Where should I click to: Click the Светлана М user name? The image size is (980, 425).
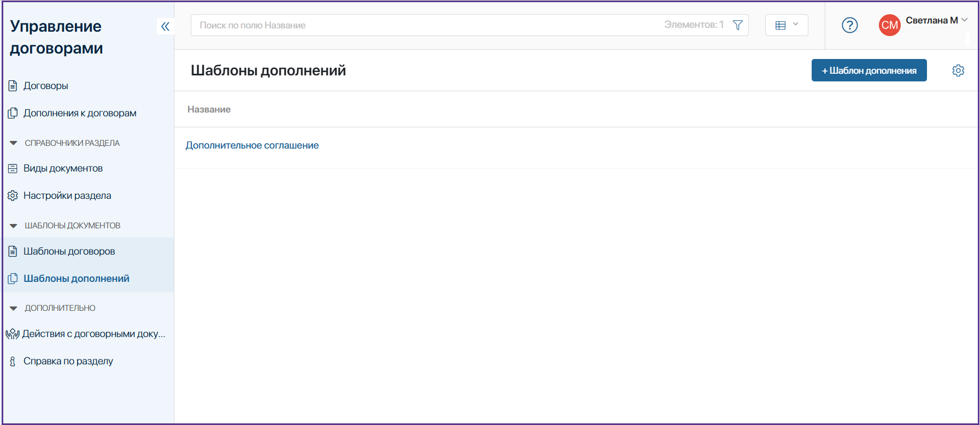[x=932, y=20]
